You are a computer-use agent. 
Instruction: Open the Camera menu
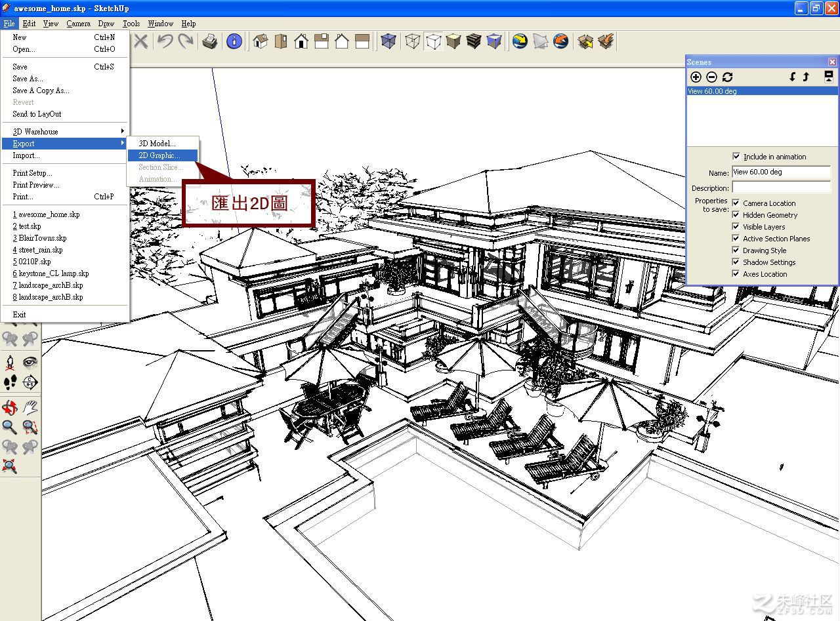tap(78, 24)
